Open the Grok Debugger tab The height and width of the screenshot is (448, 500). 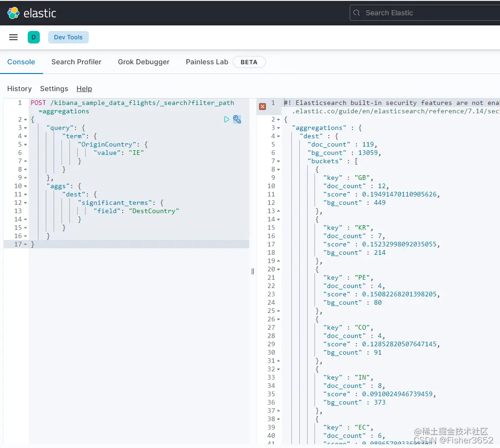[x=143, y=62]
